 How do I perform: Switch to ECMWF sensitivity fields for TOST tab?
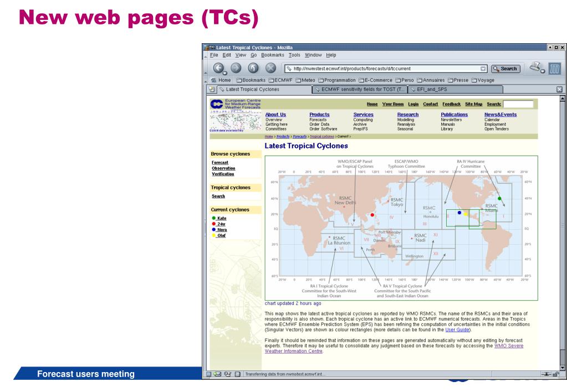360,89
